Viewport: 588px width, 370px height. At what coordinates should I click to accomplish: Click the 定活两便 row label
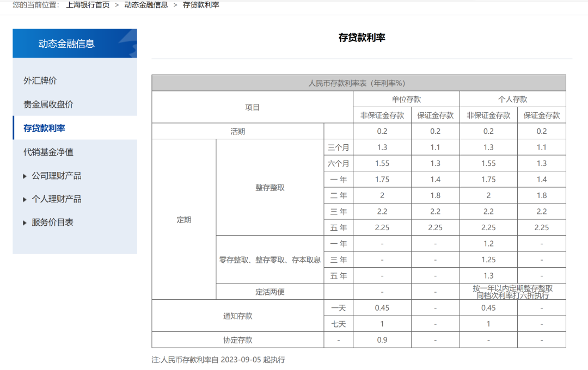pyautogui.click(x=270, y=292)
